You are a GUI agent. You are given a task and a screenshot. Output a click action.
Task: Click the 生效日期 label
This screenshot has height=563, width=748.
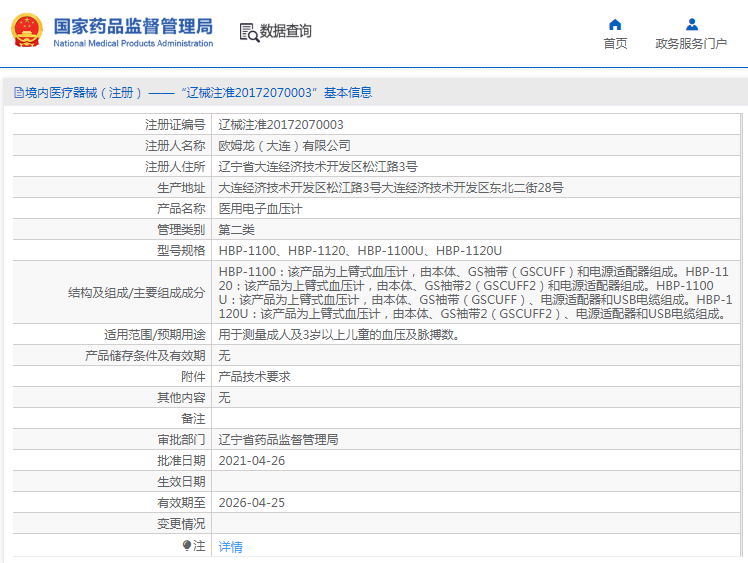click(x=181, y=481)
